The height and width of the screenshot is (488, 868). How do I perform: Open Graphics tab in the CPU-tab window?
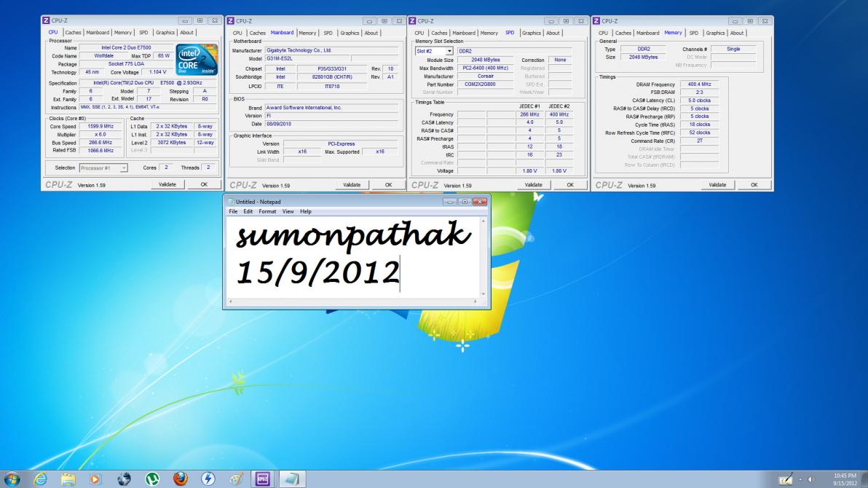point(165,33)
